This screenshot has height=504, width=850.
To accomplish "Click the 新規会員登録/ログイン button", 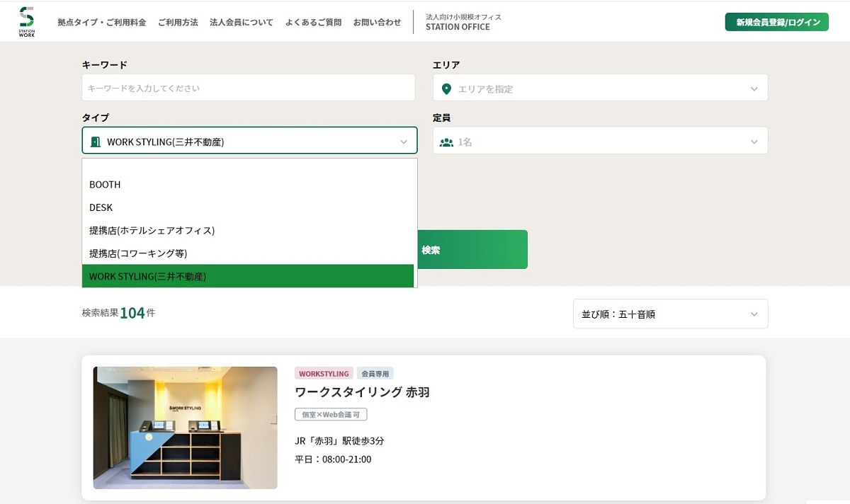I will [776, 22].
